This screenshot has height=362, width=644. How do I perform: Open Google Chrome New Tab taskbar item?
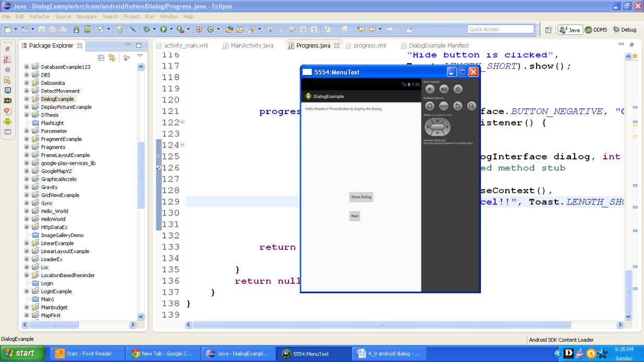tap(163, 354)
